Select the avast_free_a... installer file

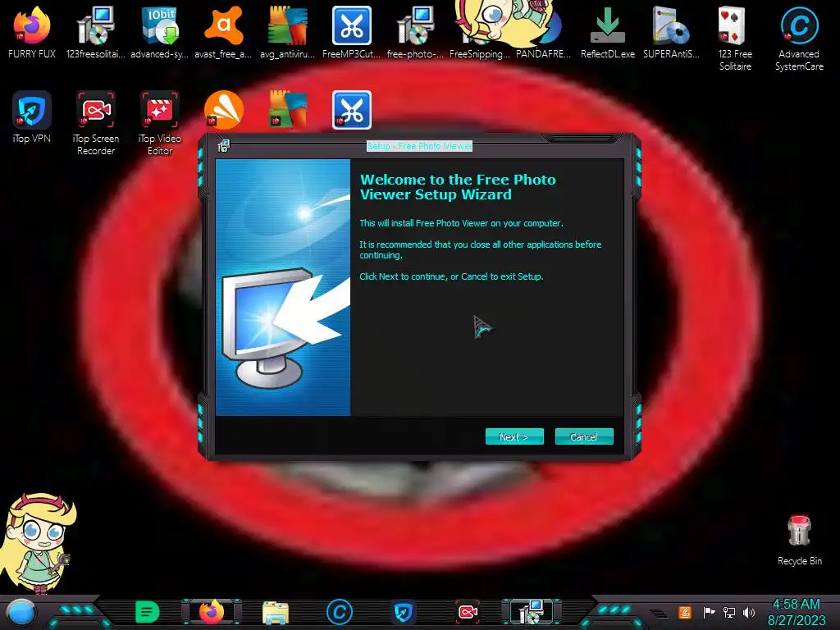[x=223, y=32]
